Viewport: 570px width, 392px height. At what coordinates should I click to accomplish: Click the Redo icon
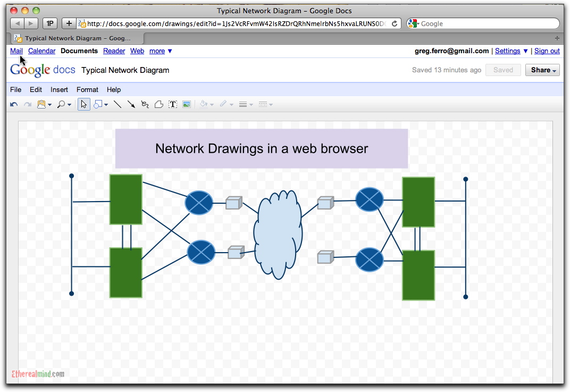27,104
